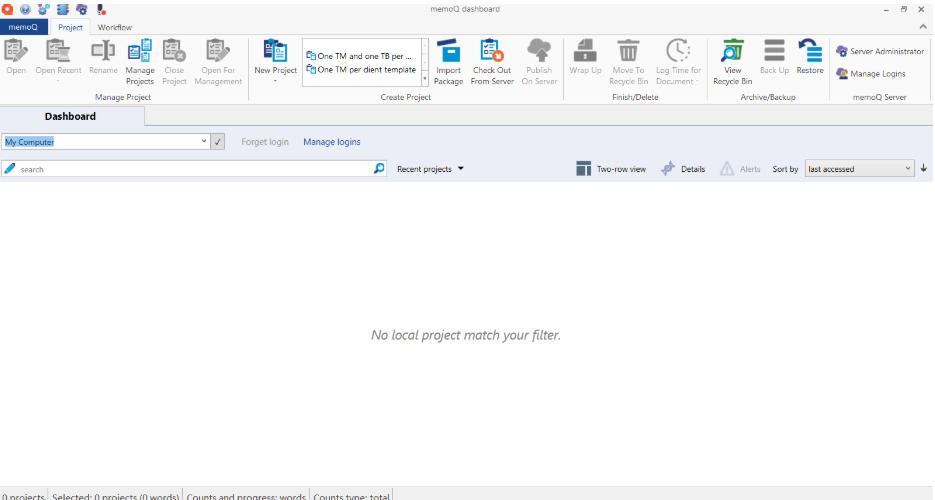This screenshot has width=935, height=500.
Task: Click Counts type: total status
Action: tap(351, 496)
